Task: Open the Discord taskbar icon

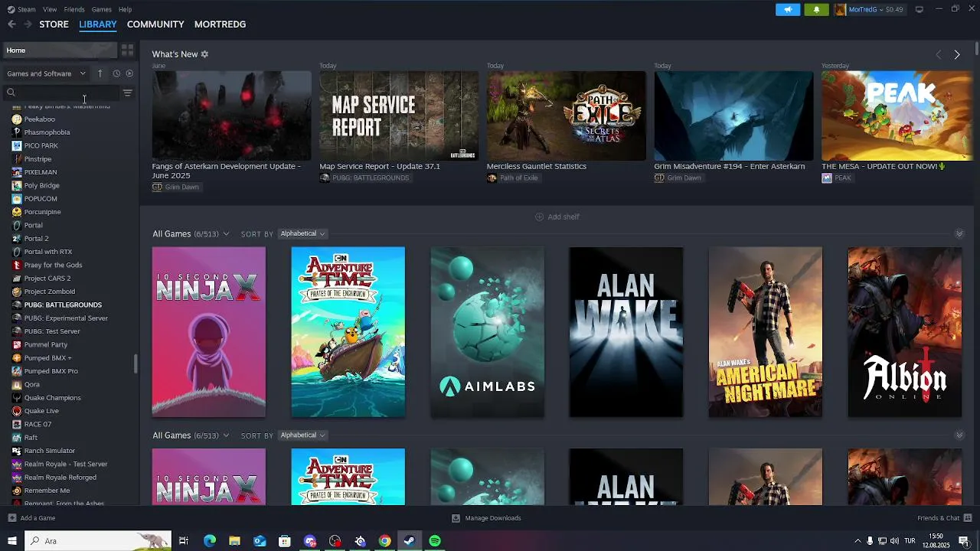Action: [x=309, y=541]
